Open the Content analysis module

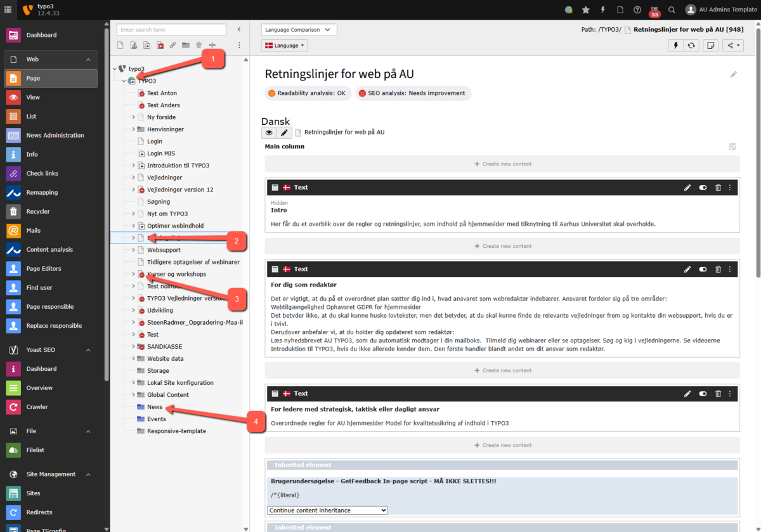coord(51,249)
